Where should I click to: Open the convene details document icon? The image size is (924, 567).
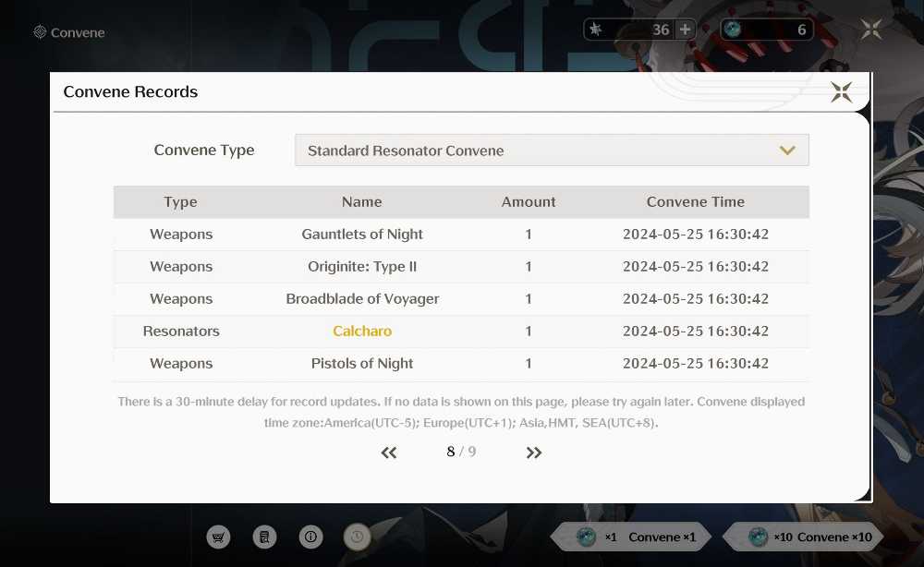(264, 537)
